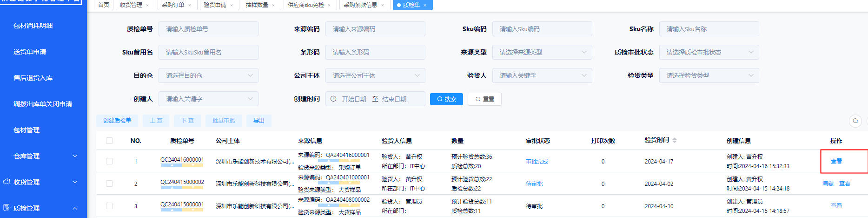868x218 pixels.
Task: Open the 验货人 dropdown
Action: 542,75
